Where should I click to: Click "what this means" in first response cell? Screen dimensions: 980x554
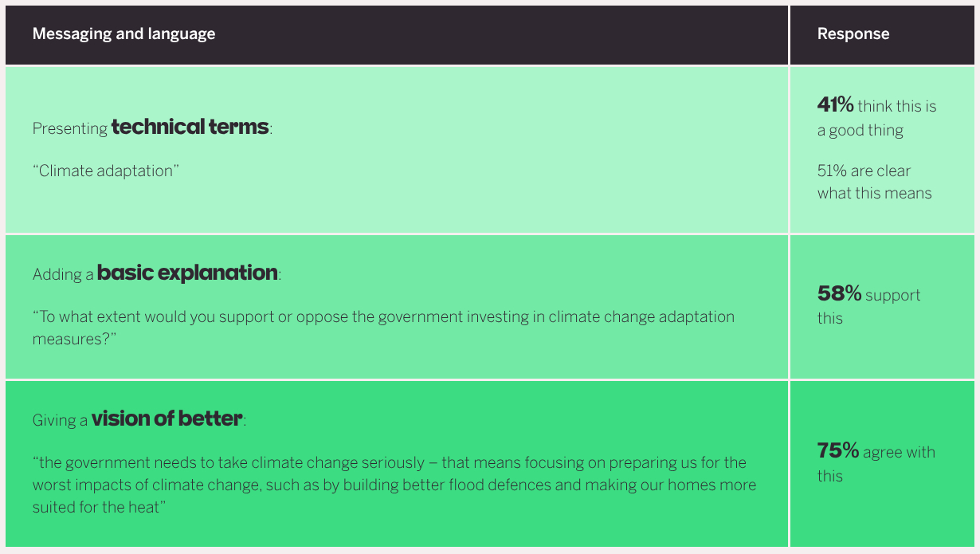pyautogui.click(x=874, y=193)
